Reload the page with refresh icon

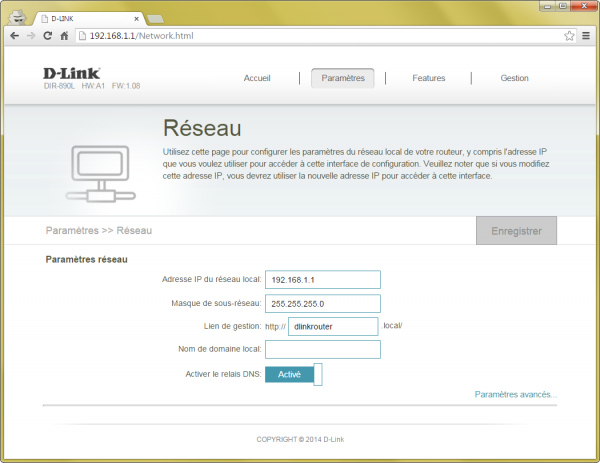pos(47,35)
